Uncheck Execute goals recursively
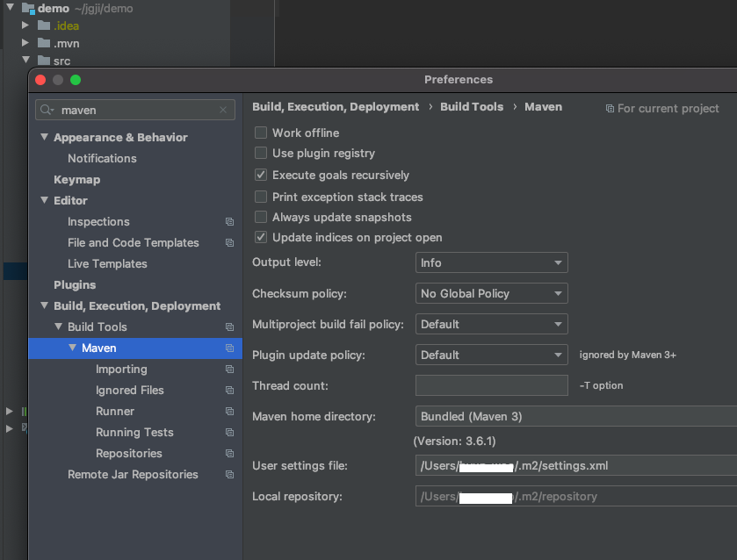The height and width of the screenshot is (560, 737). pyautogui.click(x=261, y=175)
